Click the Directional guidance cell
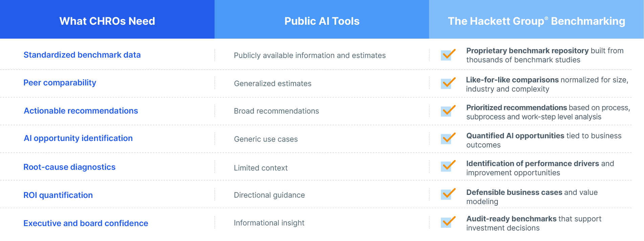 click(269, 195)
